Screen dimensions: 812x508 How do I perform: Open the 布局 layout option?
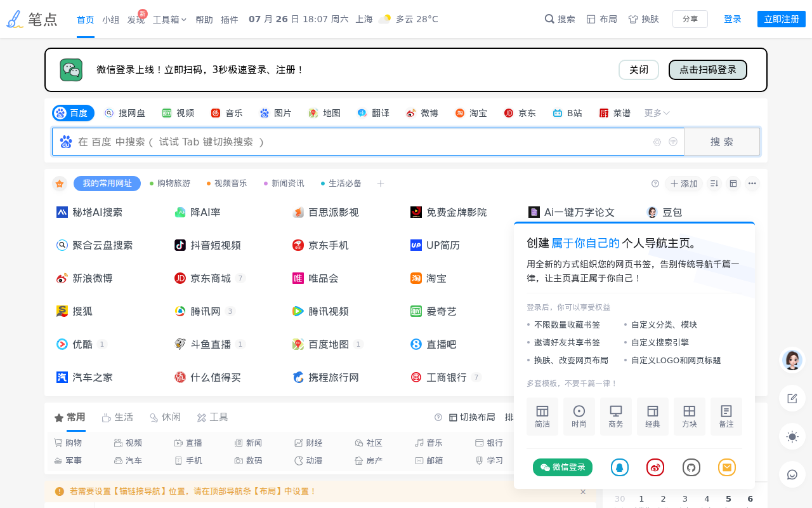coord(601,19)
